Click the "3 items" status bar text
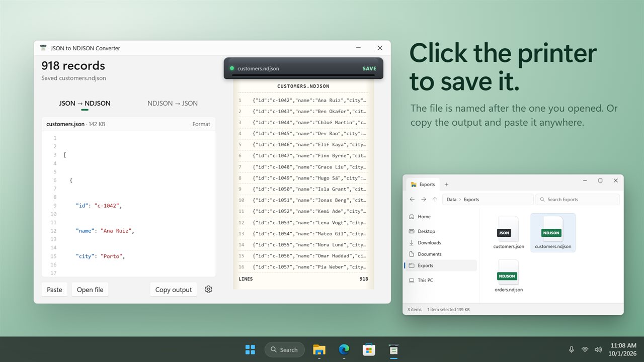This screenshot has height=362, width=644. click(x=415, y=310)
